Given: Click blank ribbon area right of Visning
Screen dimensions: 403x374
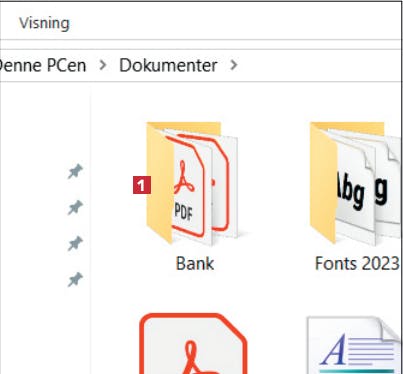Looking at the screenshot, I should 233,23.
